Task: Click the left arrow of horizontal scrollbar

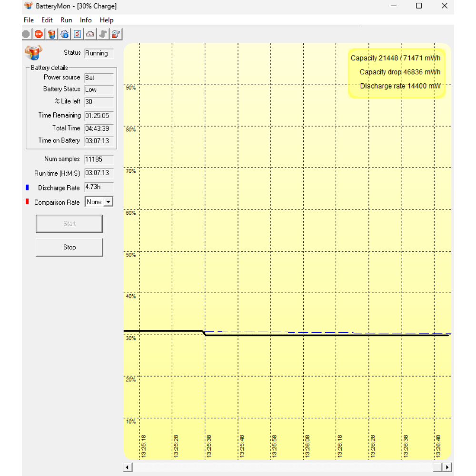Action: click(128, 467)
